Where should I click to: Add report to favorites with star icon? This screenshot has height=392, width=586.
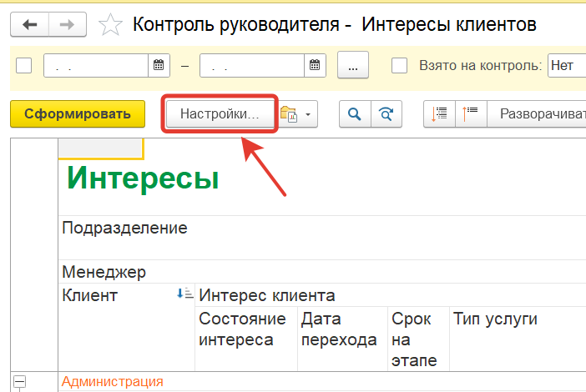(x=110, y=25)
